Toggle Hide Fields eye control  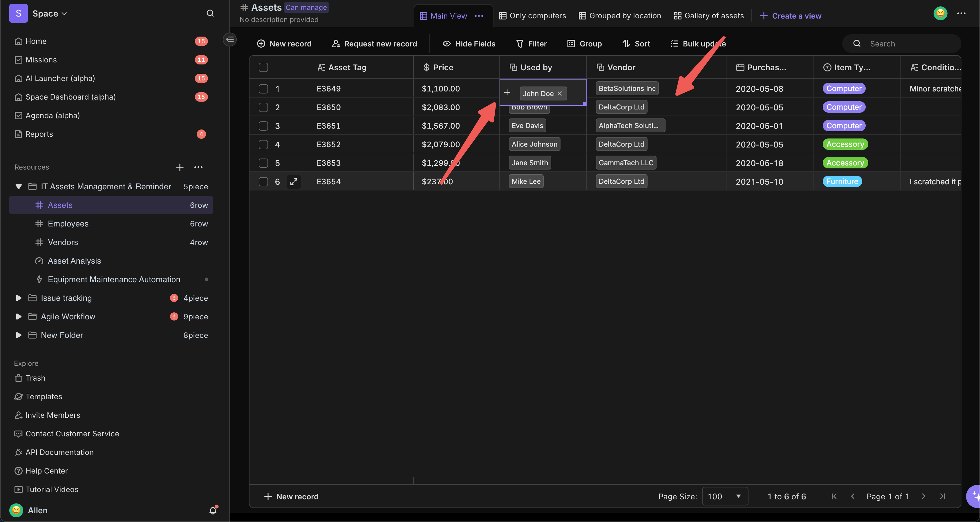coord(469,44)
